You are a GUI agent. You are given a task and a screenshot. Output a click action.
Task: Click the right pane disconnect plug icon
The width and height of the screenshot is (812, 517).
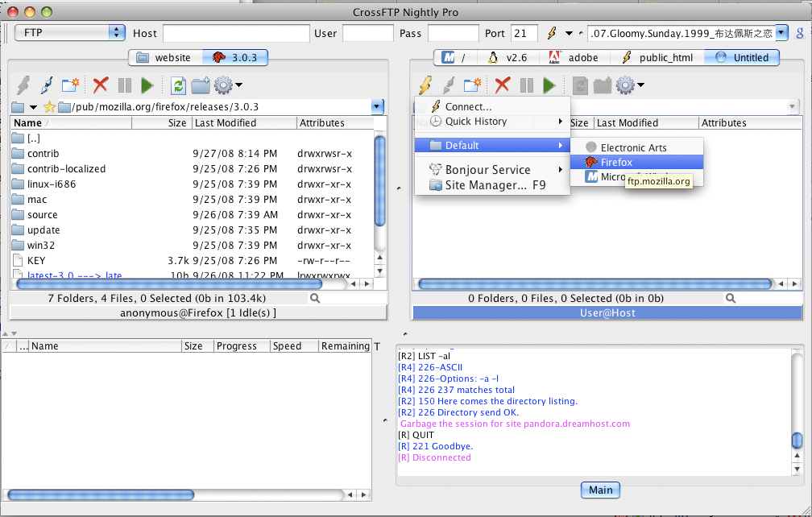(x=449, y=85)
